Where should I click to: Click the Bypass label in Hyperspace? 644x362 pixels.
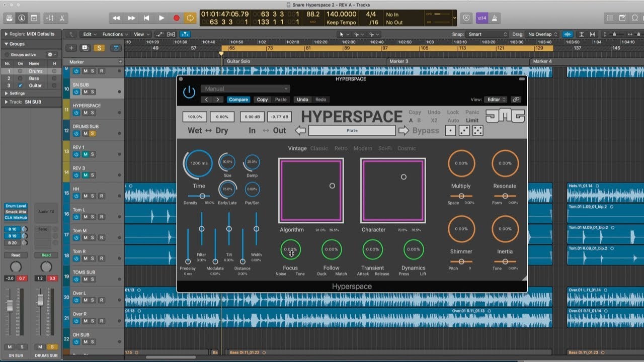click(426, 131)
